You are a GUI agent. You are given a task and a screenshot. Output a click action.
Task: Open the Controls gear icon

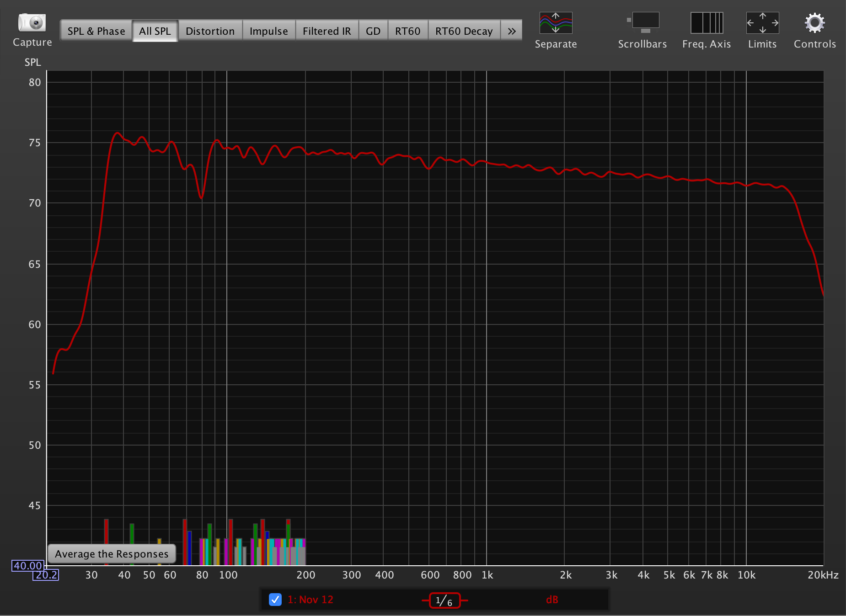[814, 23]
